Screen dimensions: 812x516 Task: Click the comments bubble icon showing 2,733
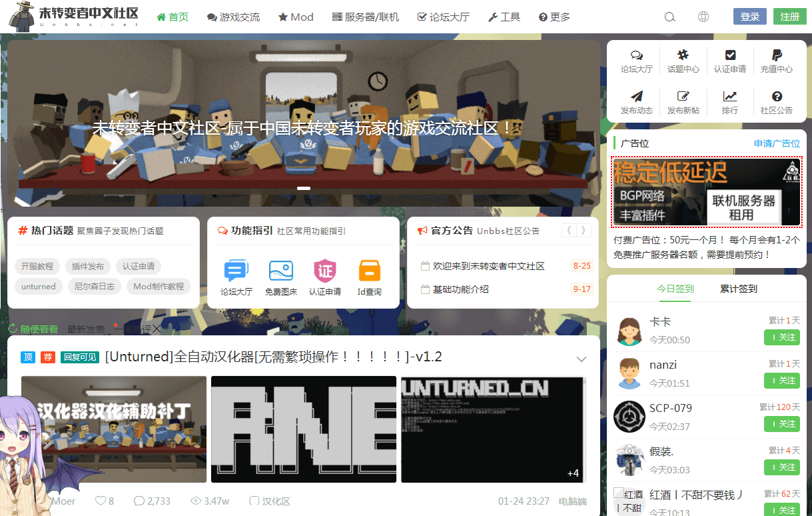pos(139,501)
